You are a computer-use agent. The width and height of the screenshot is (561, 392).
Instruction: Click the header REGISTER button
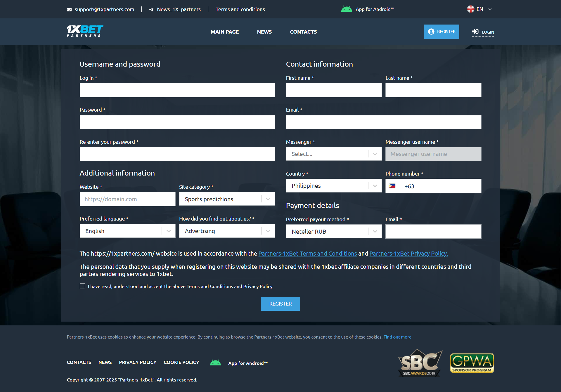coord(441,32)
